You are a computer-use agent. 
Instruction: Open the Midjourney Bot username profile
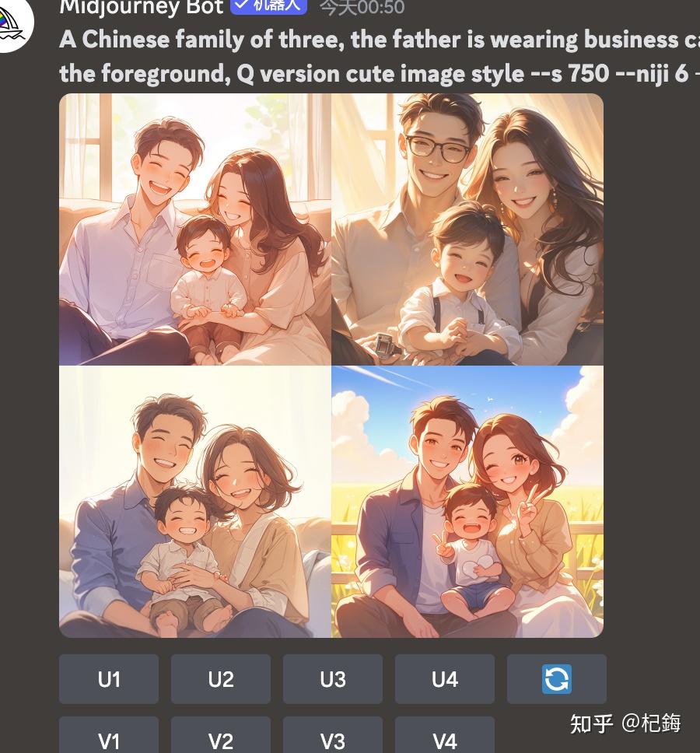[141, 7]
